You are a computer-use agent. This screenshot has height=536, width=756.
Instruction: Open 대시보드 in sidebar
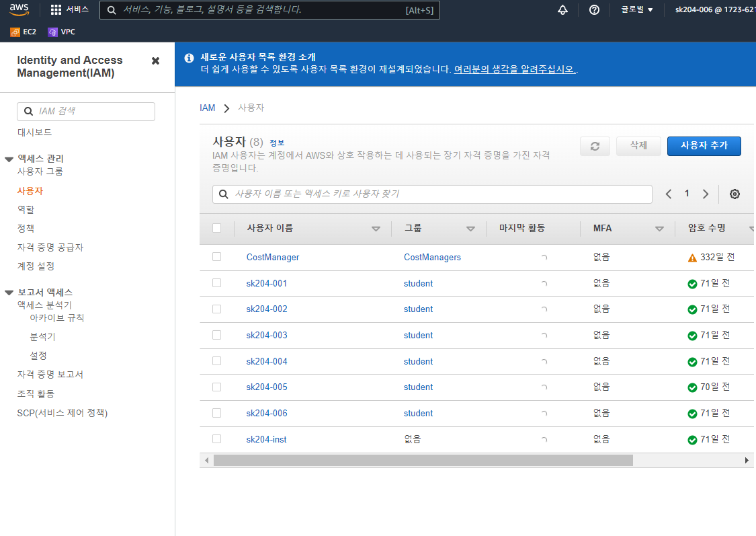(35, 132)
